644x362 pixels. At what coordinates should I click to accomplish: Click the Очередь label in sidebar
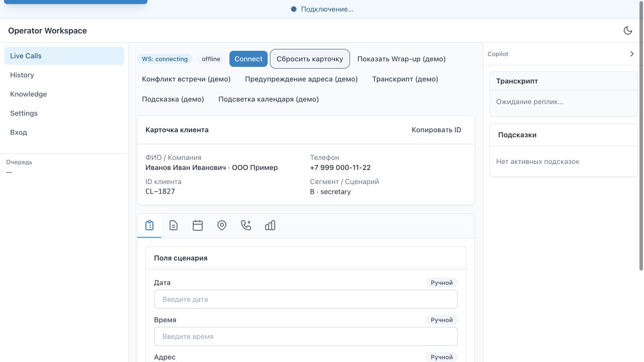click(x=19, y=162)
